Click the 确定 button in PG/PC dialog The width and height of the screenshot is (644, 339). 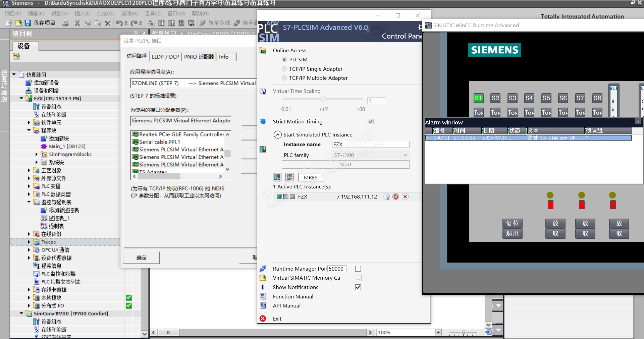[141, 258]
